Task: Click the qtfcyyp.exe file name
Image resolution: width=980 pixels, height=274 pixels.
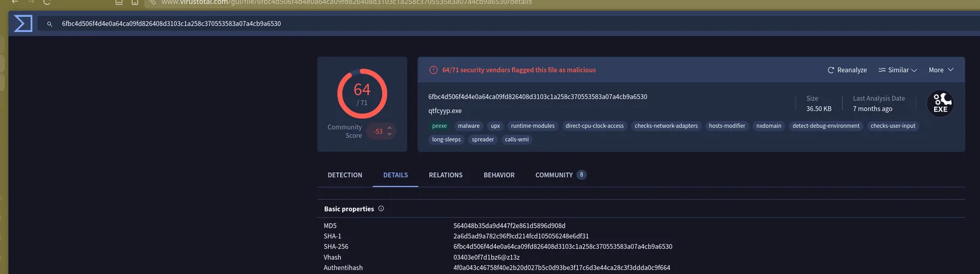Action: (x=445, y=111)
